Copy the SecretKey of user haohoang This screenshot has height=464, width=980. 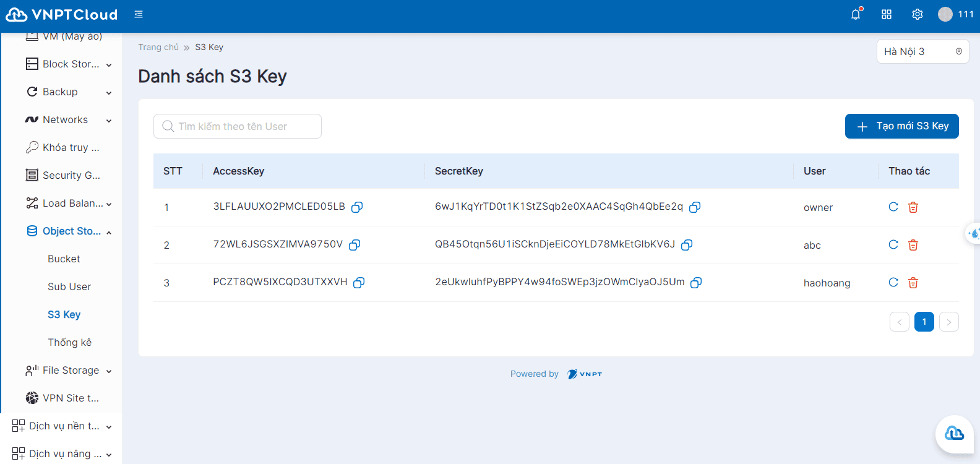tap(696, 283)
